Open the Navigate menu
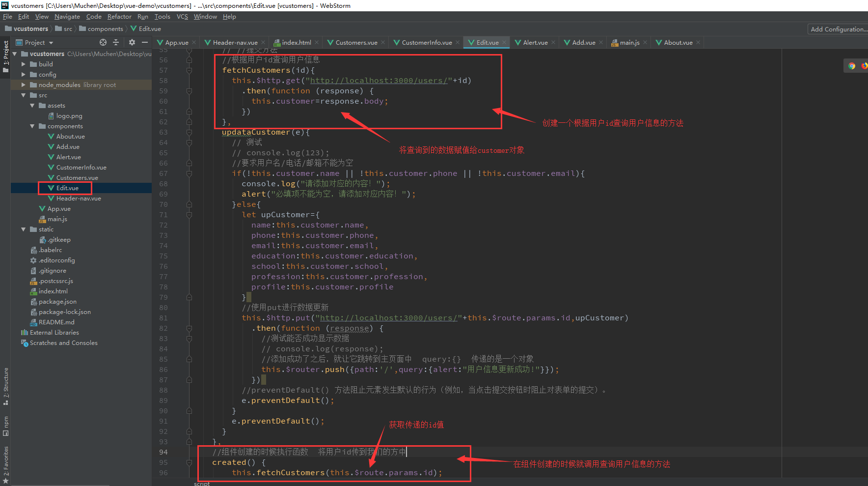The width and height of the screenshot is (868, 486). click(67, 17)
